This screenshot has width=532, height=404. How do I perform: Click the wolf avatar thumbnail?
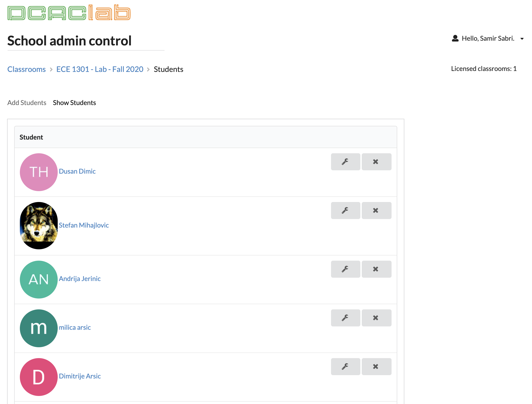(x=39, y=225)
